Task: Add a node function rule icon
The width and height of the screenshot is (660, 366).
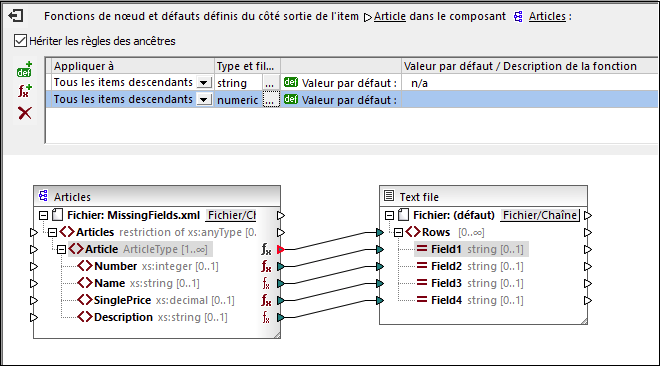Action: 24,90
